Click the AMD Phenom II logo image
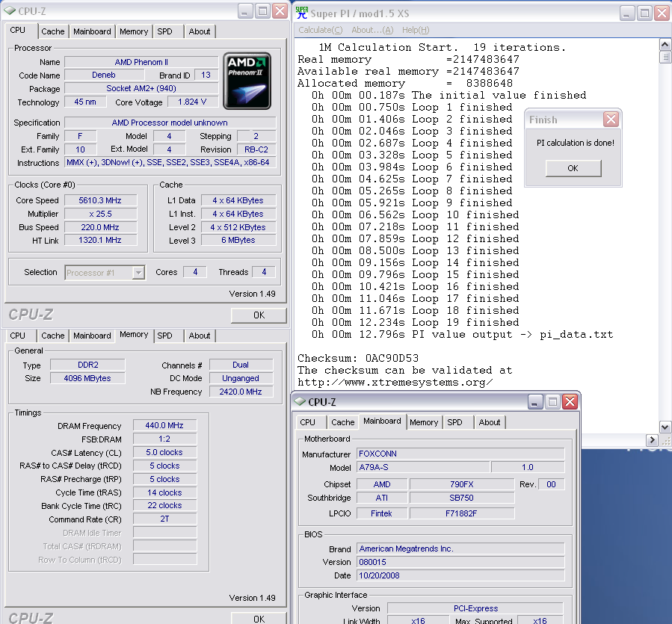This screenshot has width=672, height=624. (x=247, y=81)
